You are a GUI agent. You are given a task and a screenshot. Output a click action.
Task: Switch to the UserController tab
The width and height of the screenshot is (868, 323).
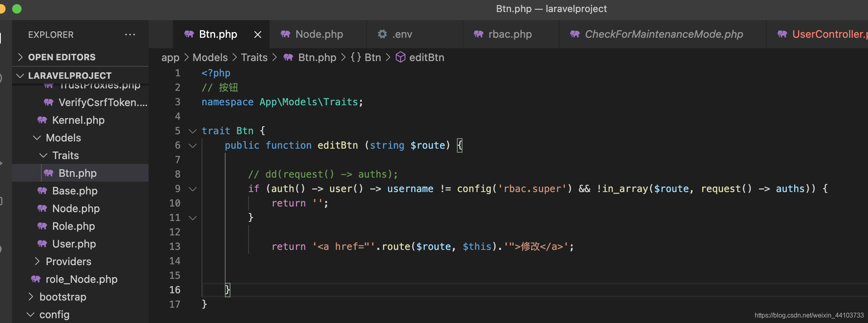tap(817, 35)
